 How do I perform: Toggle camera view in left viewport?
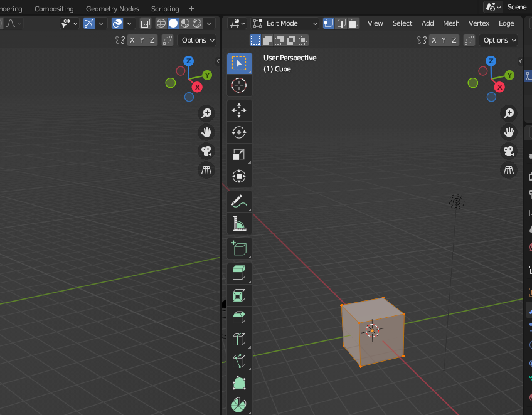(206, 151)
